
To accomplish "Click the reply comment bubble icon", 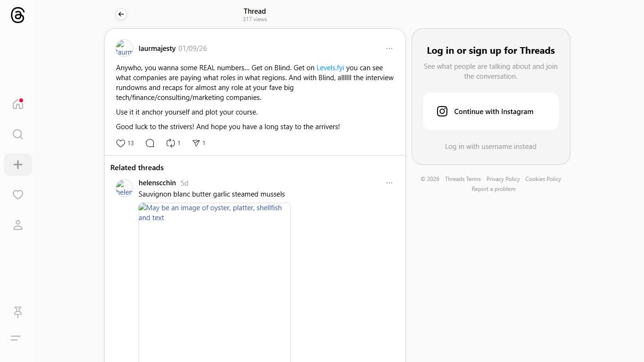I will (x=150, y=143).
